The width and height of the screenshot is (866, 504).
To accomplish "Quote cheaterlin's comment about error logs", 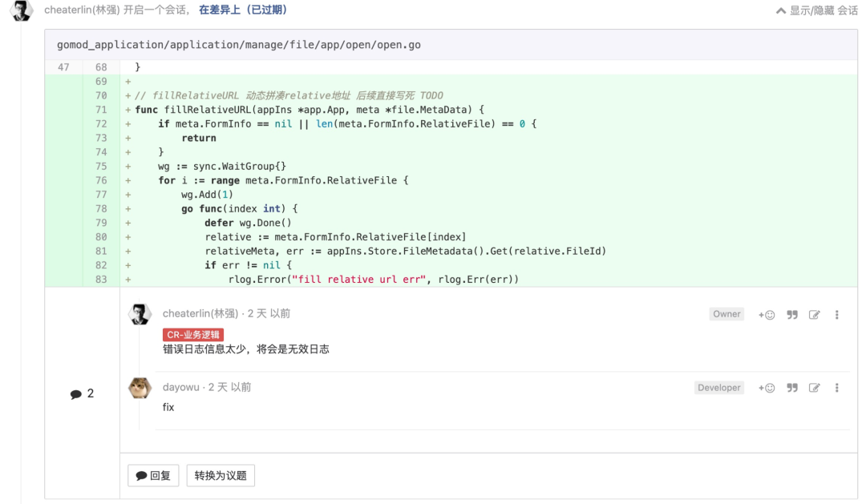I will pos(792,315).
